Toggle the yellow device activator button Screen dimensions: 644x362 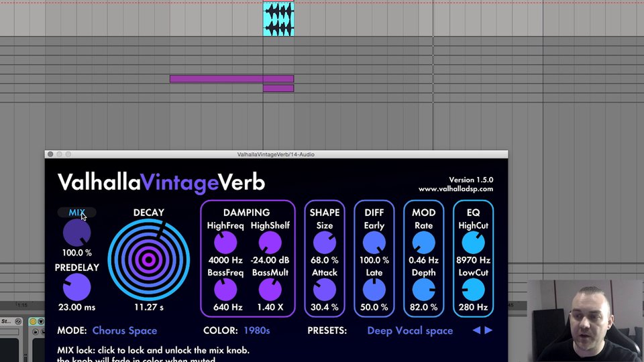click(x=33, y=321)
